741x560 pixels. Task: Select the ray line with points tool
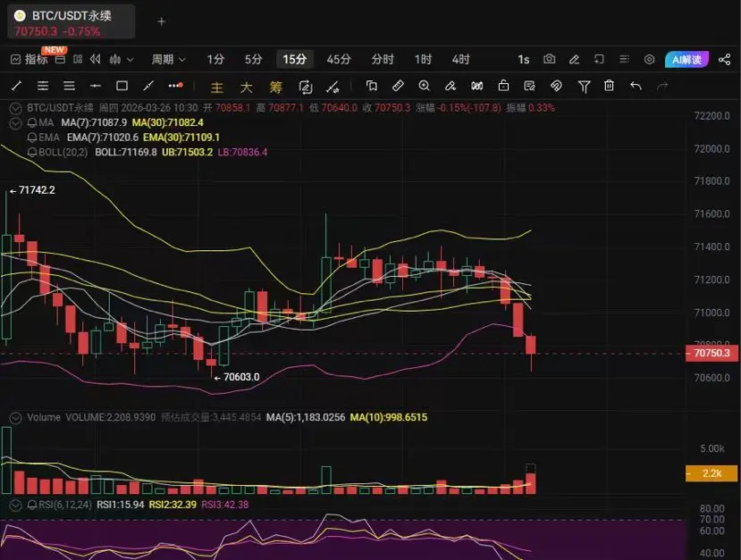pos(148,86)
